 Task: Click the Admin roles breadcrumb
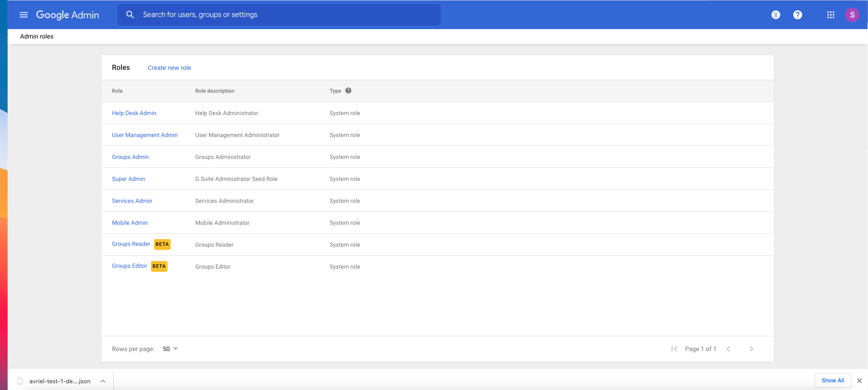37,36
